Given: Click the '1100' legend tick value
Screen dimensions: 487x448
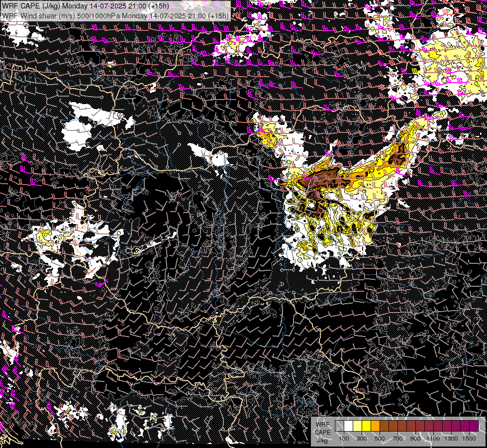Looking at the screenshot, I should pyautogui.click(x=433, y=439).
